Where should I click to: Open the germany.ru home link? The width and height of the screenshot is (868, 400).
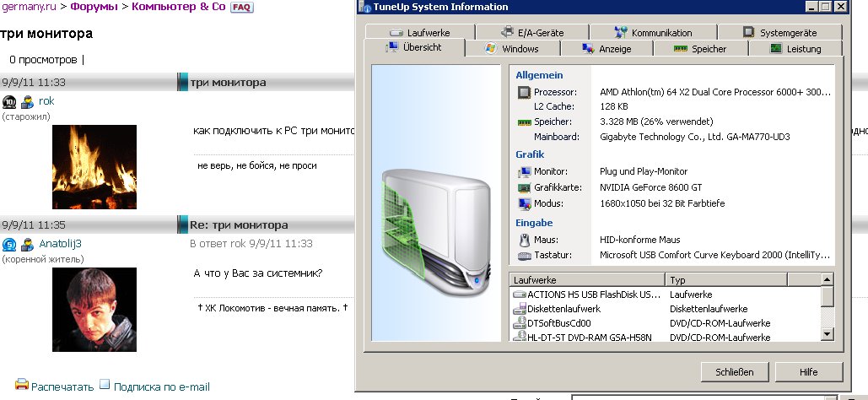[28, 8]
